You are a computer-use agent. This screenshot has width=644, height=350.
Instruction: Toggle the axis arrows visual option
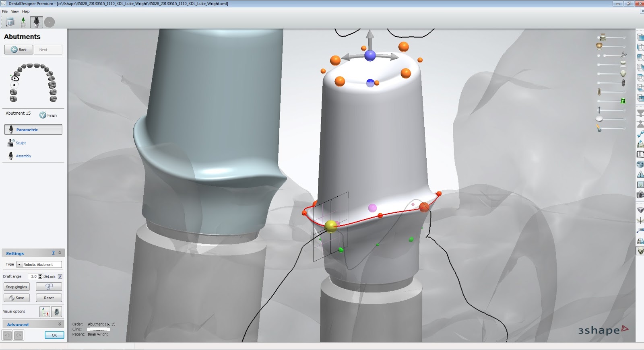click(x=45, y=311)
